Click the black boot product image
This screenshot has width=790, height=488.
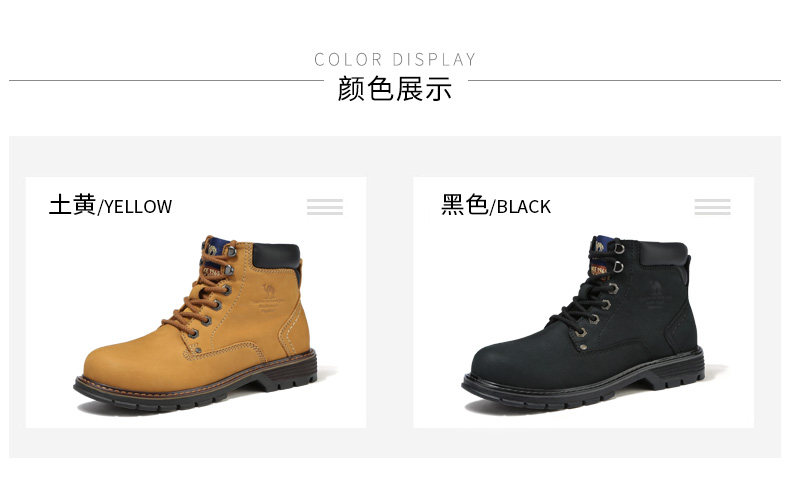[583, 322]
